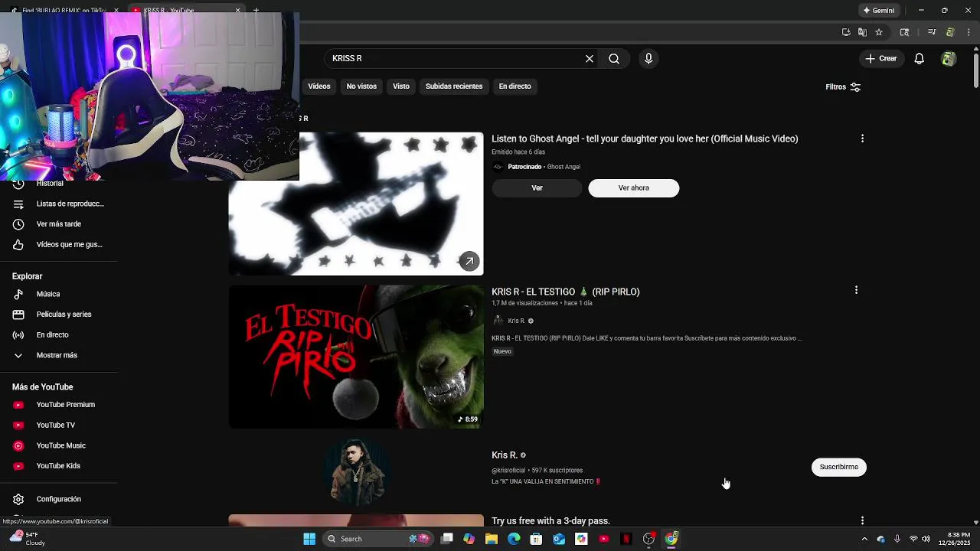Subscribe to Kris R. with Suscribirme

838,467
